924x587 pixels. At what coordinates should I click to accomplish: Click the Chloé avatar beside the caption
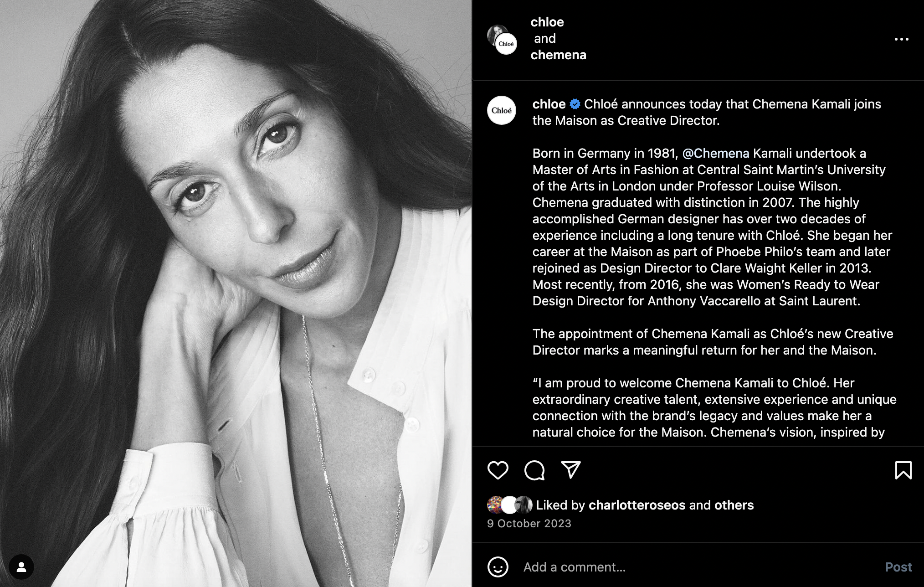pos(501,110)
